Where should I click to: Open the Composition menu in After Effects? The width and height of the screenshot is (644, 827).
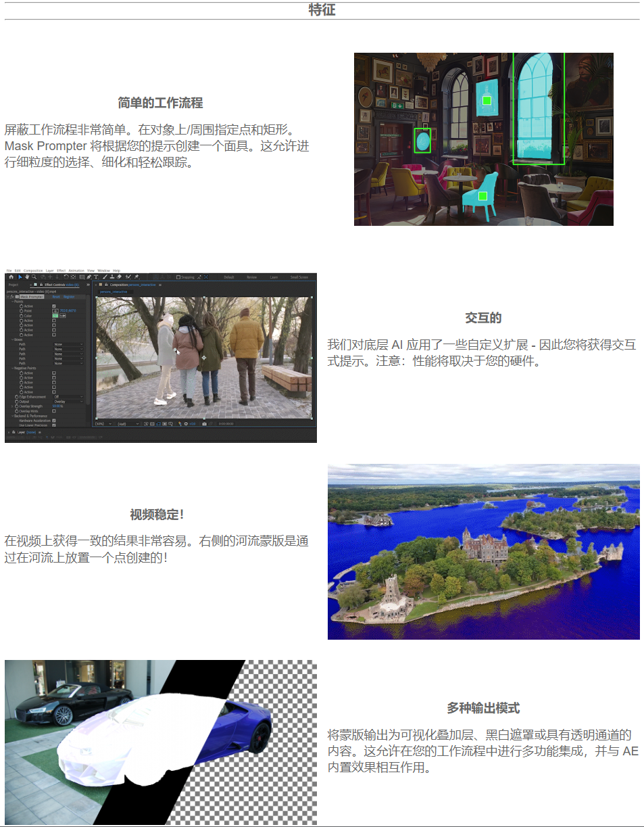33,270
